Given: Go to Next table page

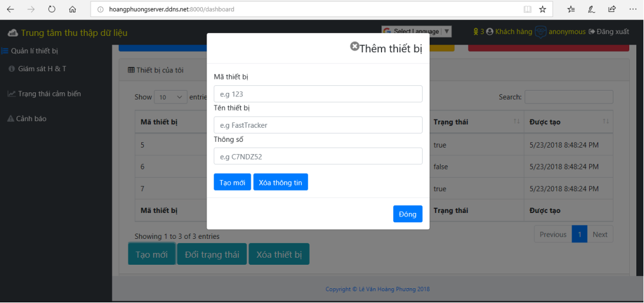Looking at the screenshot, I should point(600,234).
